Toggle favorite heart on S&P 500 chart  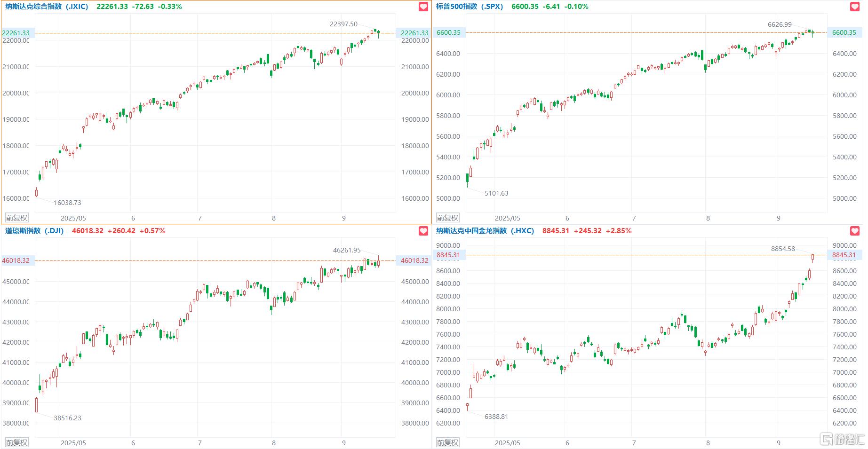(855, 7)
